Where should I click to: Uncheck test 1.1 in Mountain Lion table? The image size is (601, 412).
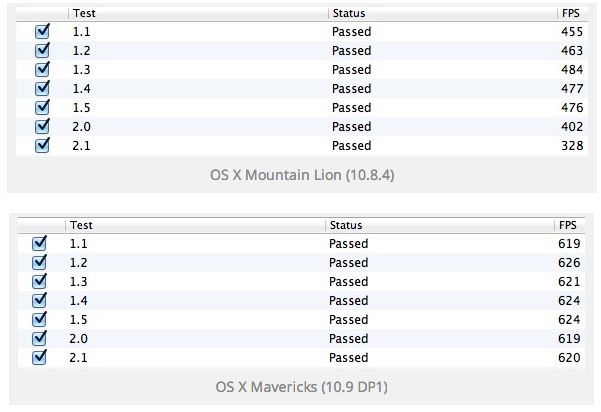coord(42,32)
